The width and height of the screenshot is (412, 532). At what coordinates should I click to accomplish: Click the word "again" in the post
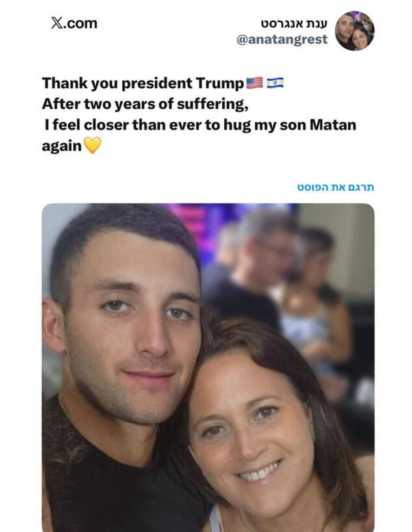click(62, 146)
